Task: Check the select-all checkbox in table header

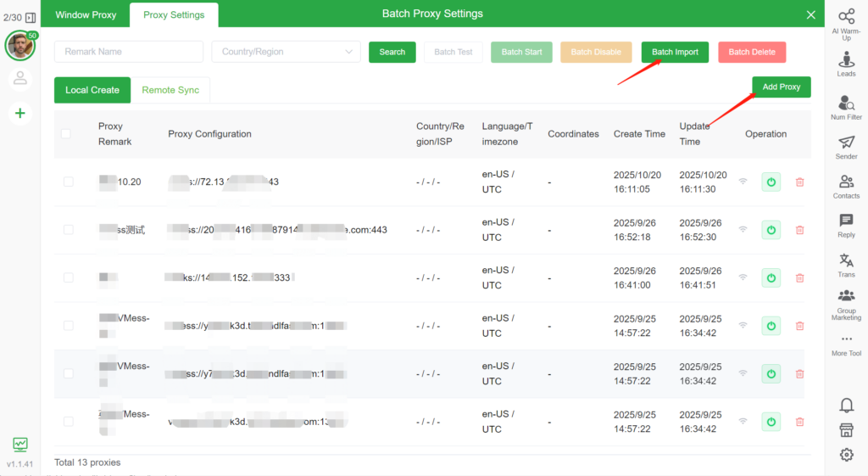Action: (x=67, y=134)
